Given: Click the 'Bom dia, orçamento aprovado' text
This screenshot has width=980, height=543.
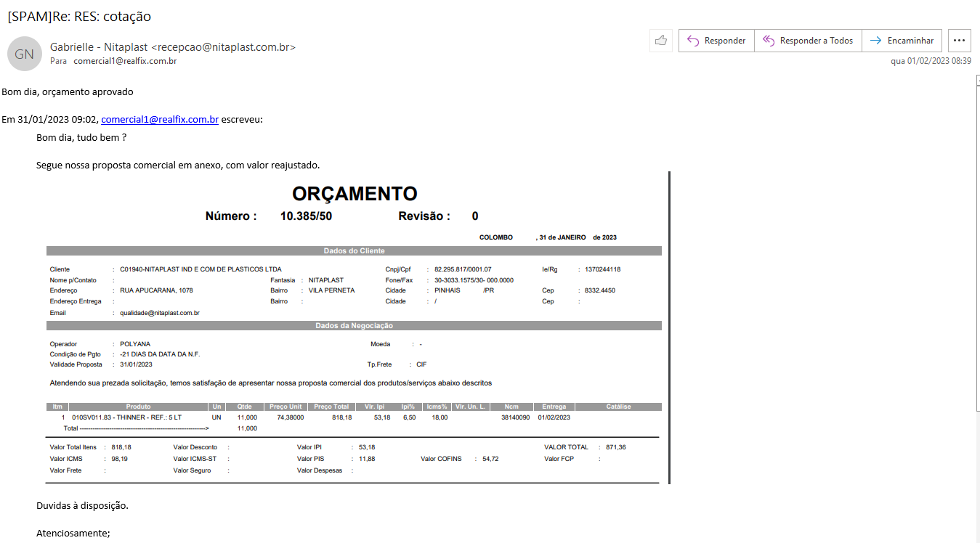Looking at the screenshot, I should (x=67, y=92).
